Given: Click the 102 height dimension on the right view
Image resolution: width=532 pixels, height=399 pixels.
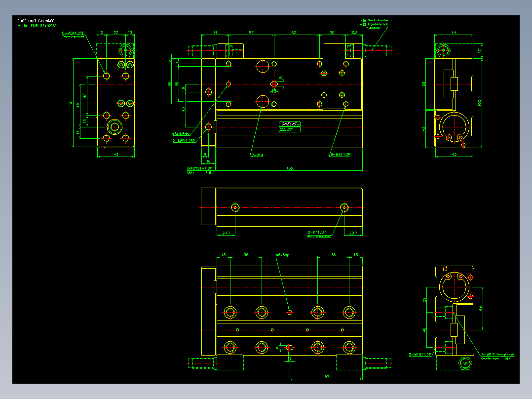Looking at the screenshot, I should pos(479,103).
